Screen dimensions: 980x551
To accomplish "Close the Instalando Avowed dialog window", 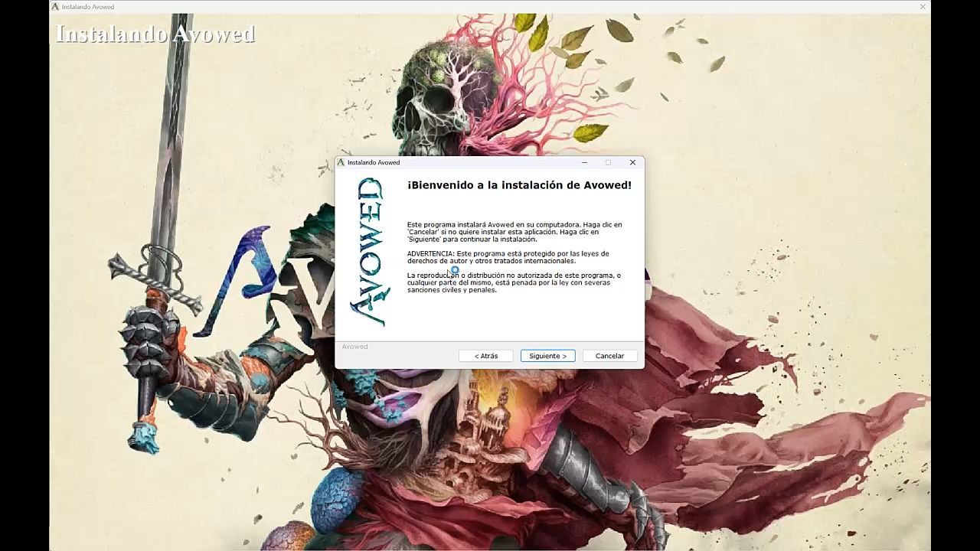I will click(x=632, y=162).
